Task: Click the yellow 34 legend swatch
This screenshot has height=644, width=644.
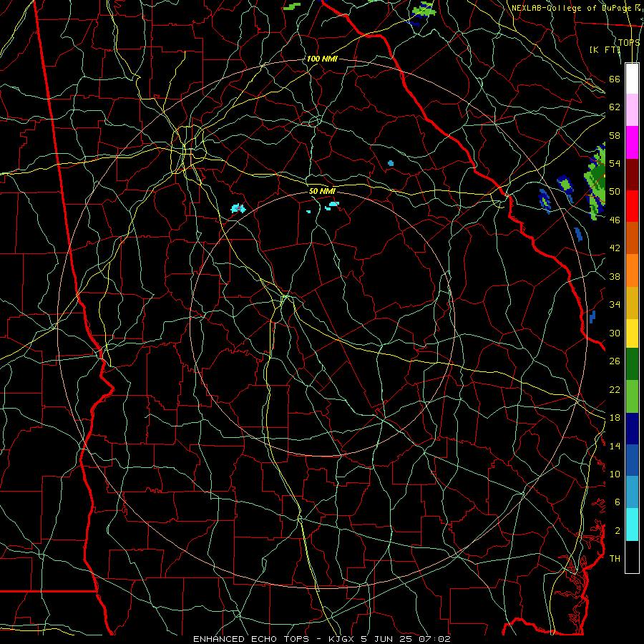Action: pos(632,333)
